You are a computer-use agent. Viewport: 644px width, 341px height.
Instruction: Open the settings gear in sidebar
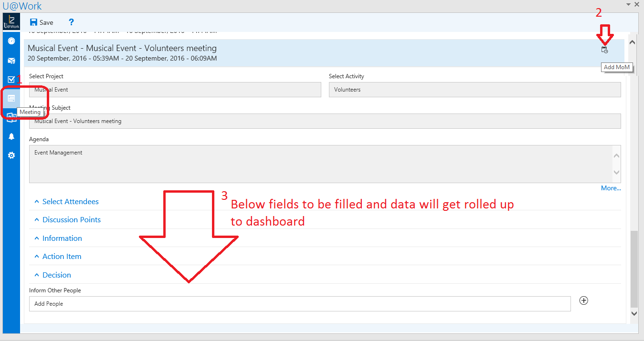click(x=11, y=155)
